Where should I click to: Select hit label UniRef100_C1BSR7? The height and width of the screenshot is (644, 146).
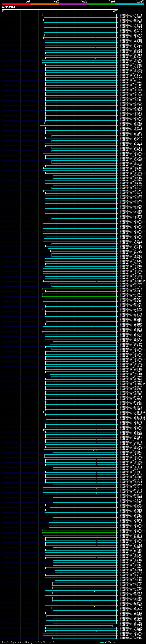(x=131, y=324)
